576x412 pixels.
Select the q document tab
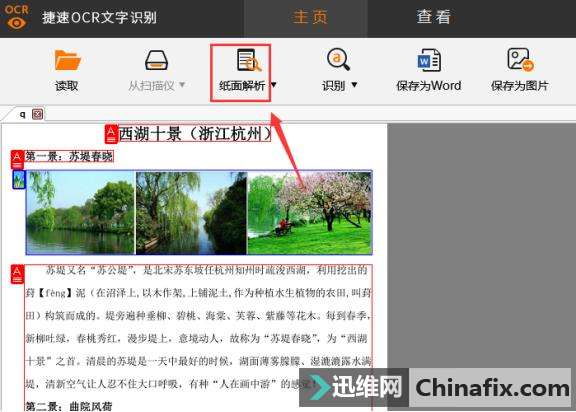click(23, 114)
